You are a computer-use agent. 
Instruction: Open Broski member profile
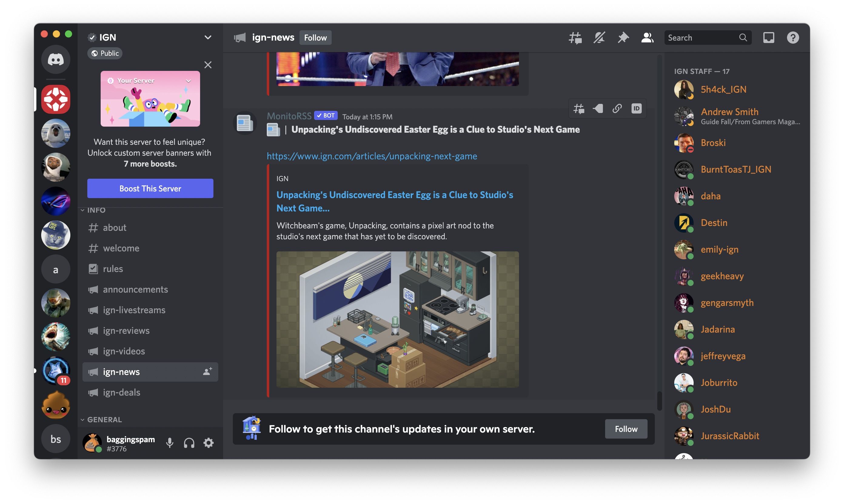point(737,143)
